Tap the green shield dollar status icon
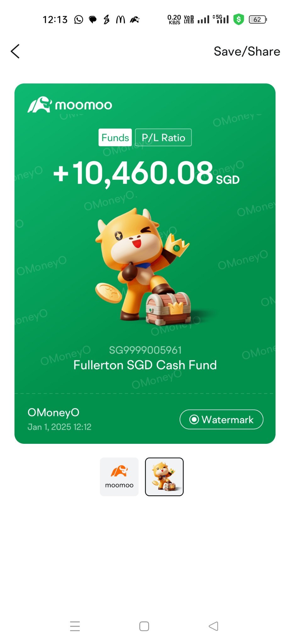 [x=239, y=19]
